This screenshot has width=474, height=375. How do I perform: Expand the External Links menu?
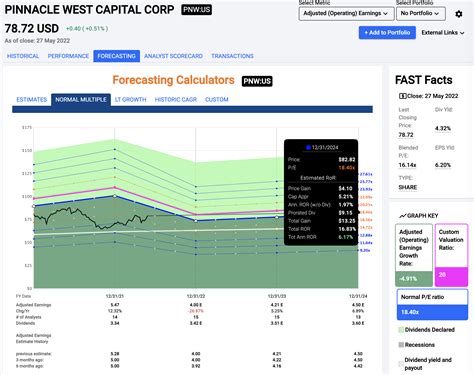coord(443,33)
